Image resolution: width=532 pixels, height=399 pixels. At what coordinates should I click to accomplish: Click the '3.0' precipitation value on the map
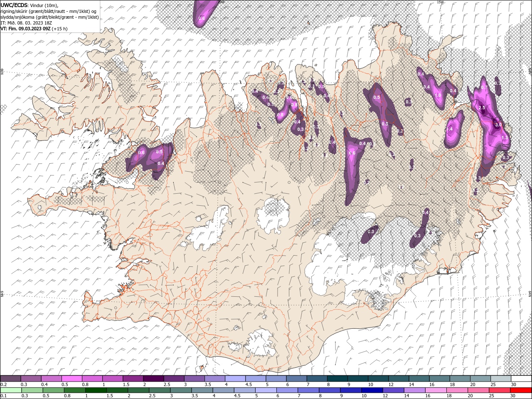(x=498, y=125)
